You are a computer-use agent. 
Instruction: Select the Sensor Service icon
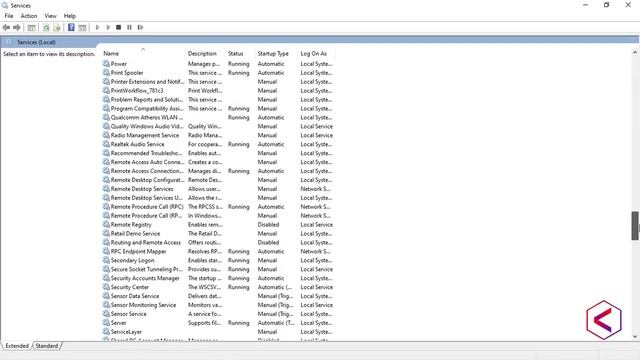(106, 314)
